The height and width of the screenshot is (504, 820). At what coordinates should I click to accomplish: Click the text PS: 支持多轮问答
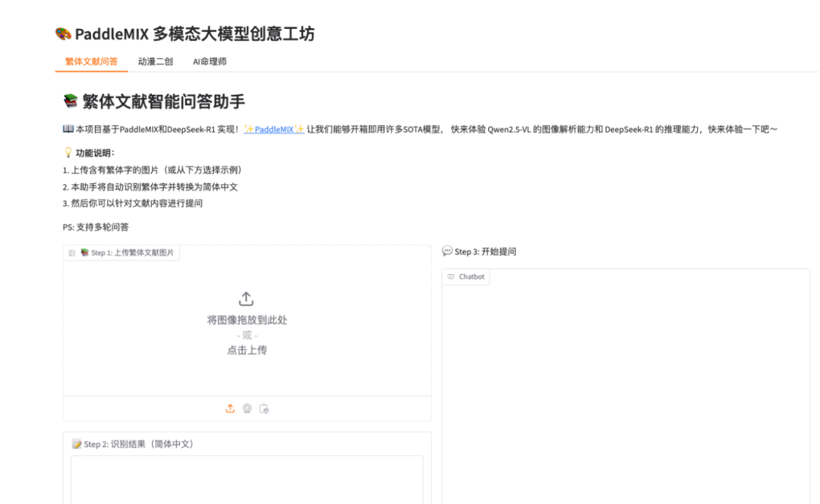point(96,227)
